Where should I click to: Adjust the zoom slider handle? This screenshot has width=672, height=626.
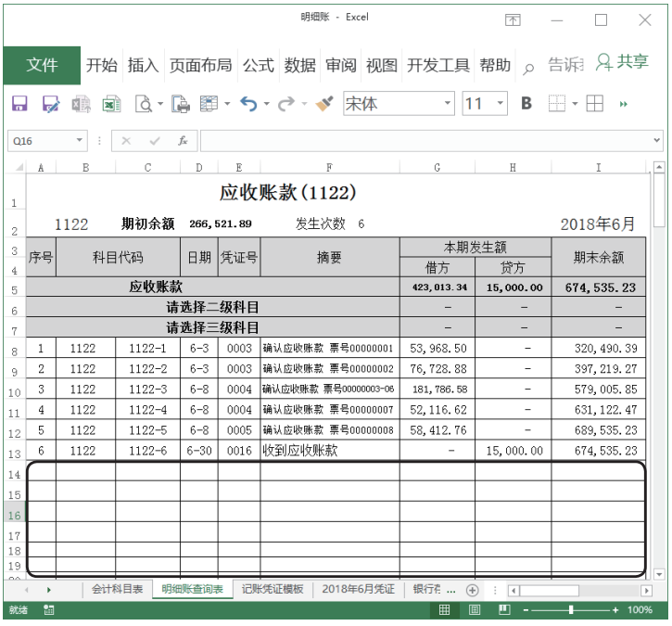point(571,609)
